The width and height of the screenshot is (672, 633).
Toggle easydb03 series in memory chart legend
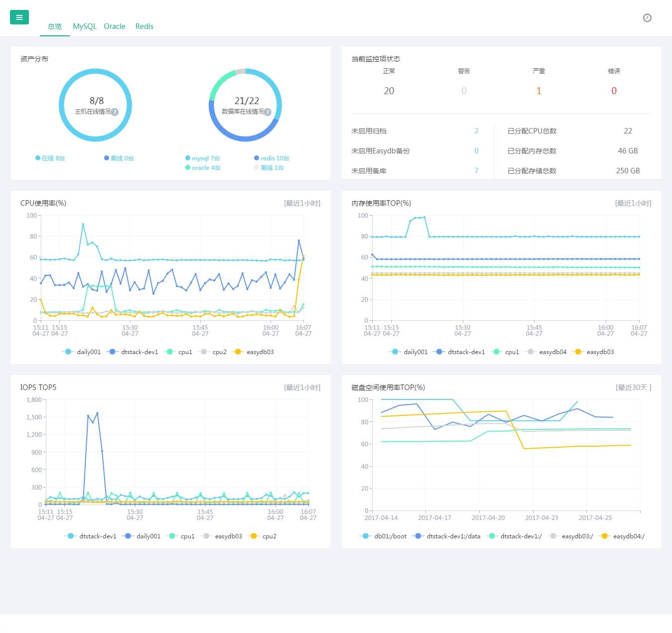tap(593, 352)
